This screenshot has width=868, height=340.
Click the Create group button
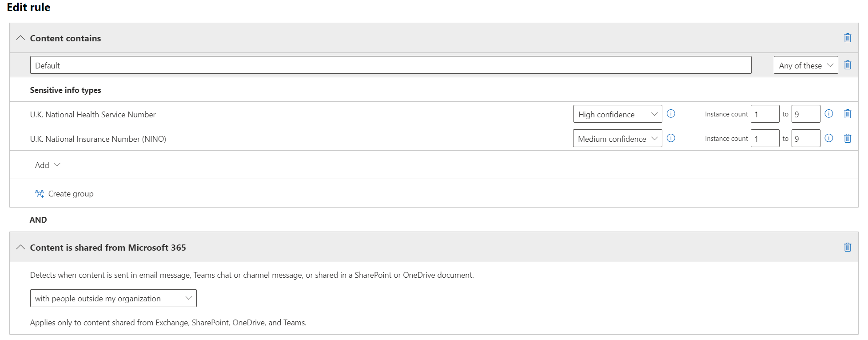pyautogui.click(x=64, y=194)
